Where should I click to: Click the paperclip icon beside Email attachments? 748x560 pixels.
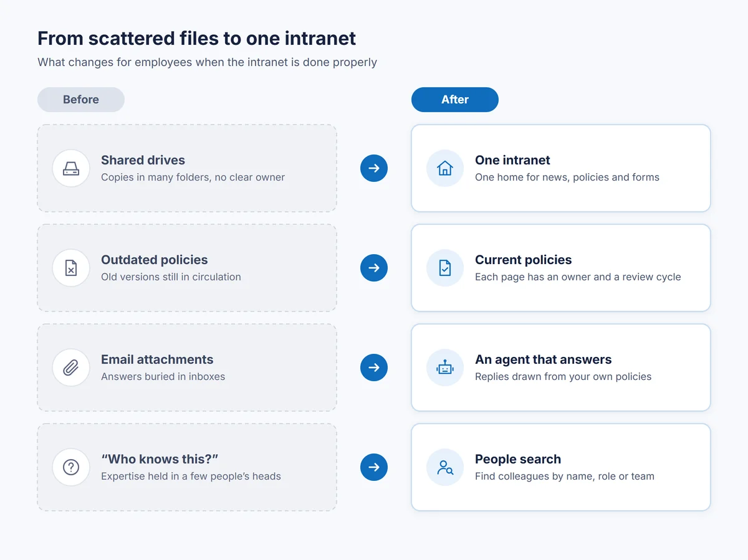click(71, 368)
